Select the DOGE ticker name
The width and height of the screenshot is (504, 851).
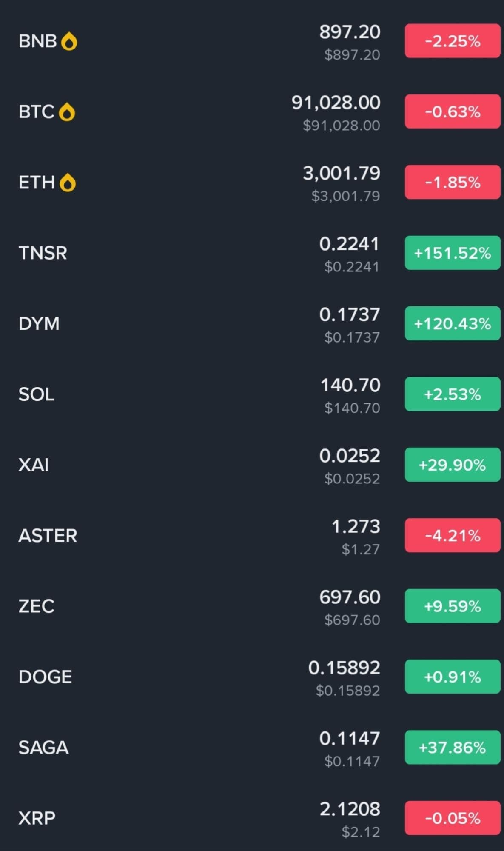(x=45, y=677)
